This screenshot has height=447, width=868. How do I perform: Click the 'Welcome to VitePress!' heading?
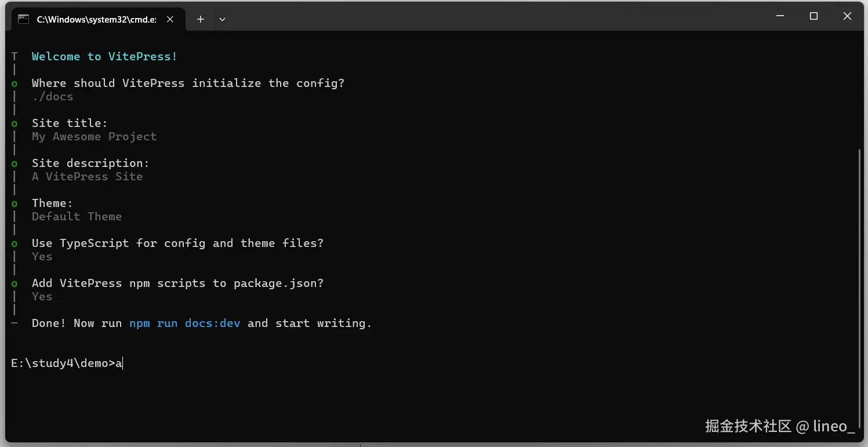(104, 56)
